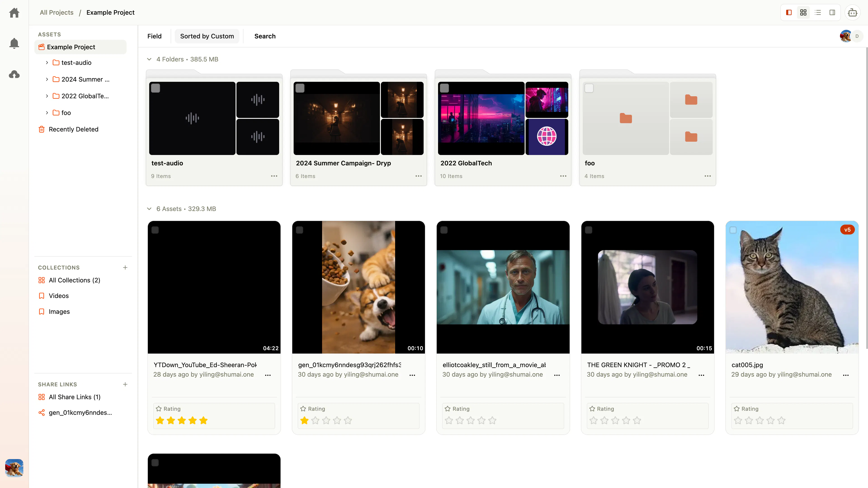
Task: Go to All Projects breadcrumb
Action: point(57,12)
